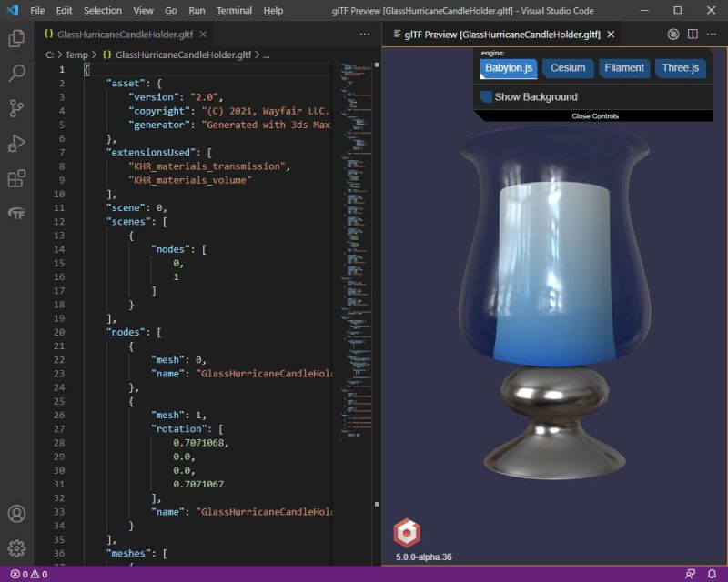This screenshot has width=728, height=582.
Task: Open the Source Control view
Action: (16, 107)
